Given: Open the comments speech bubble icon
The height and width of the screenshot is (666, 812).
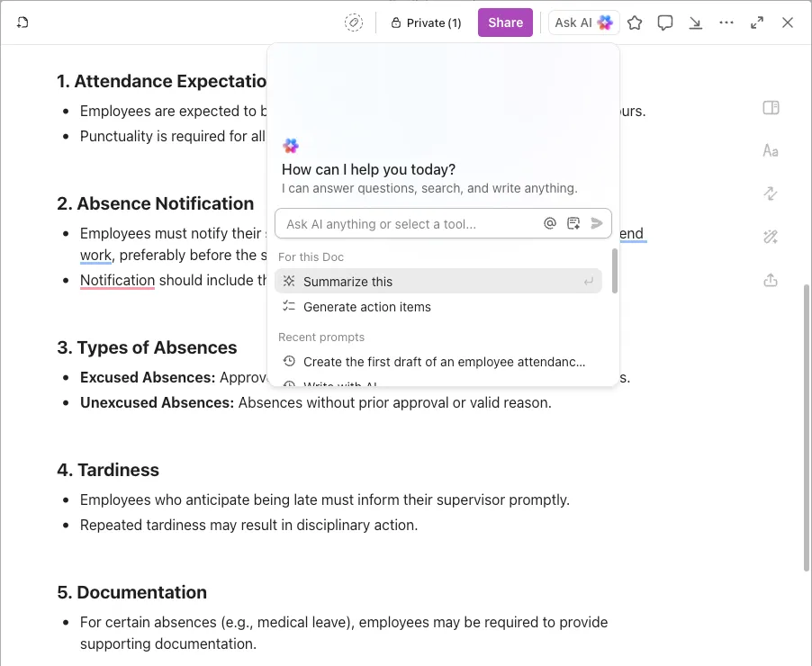Looking at the screenshot, I should tap(665, 22).
